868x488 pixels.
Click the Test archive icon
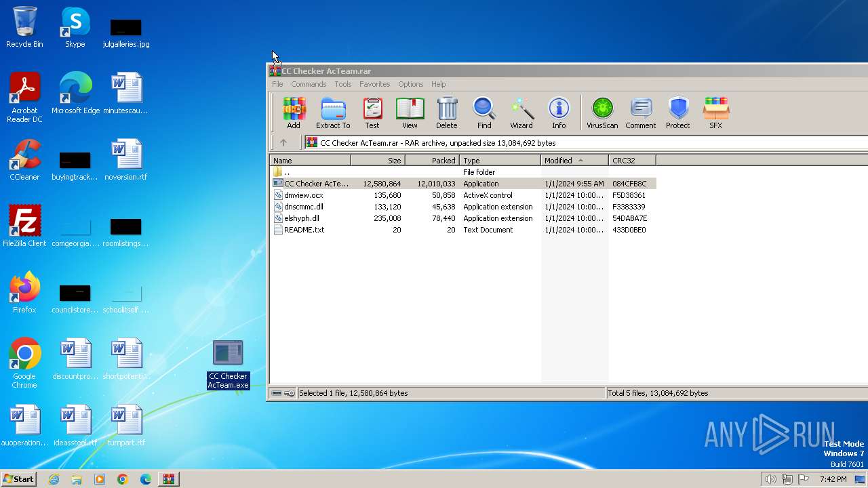point(372,113)
